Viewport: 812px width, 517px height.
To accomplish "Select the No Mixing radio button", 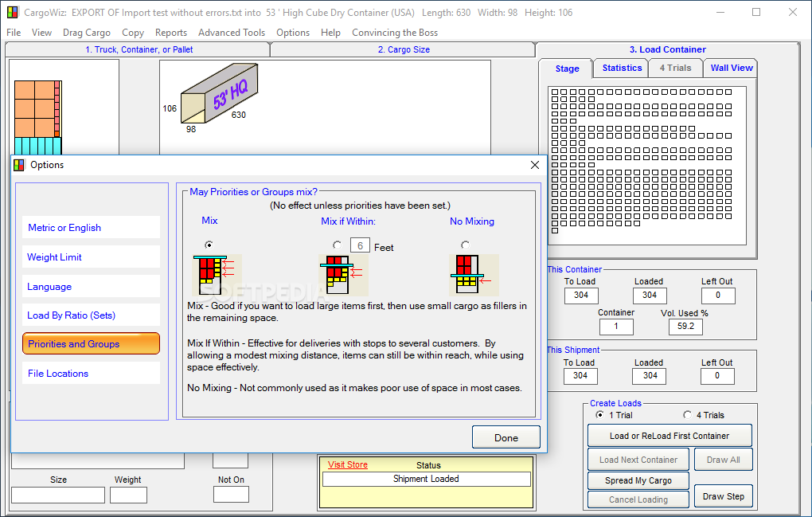I will point(465,245).
